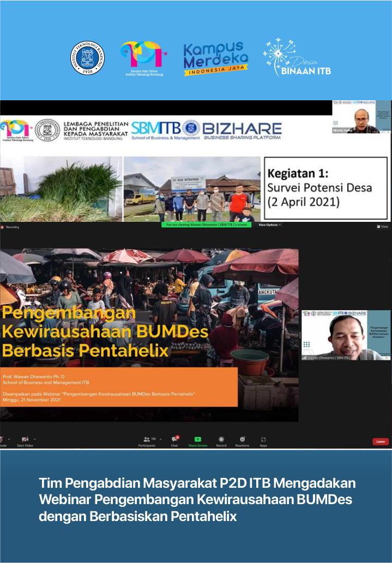Click the Record icon in toolbar

[x=221, y=439]
